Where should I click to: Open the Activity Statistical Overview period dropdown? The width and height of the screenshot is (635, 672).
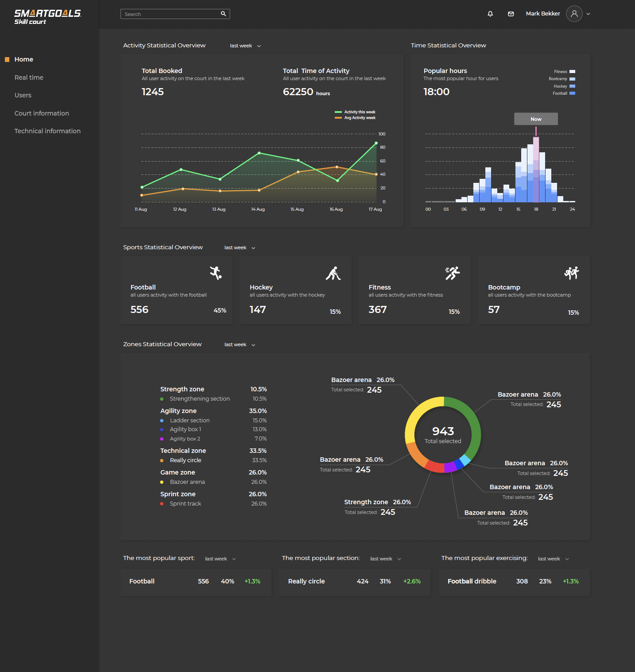[x=245, y=46]
